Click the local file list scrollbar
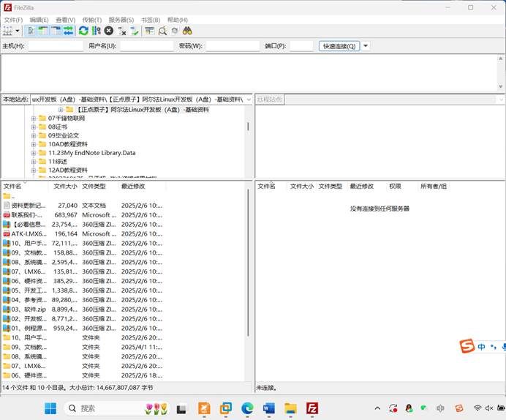The image size is (506, 420). coord(248,262)
